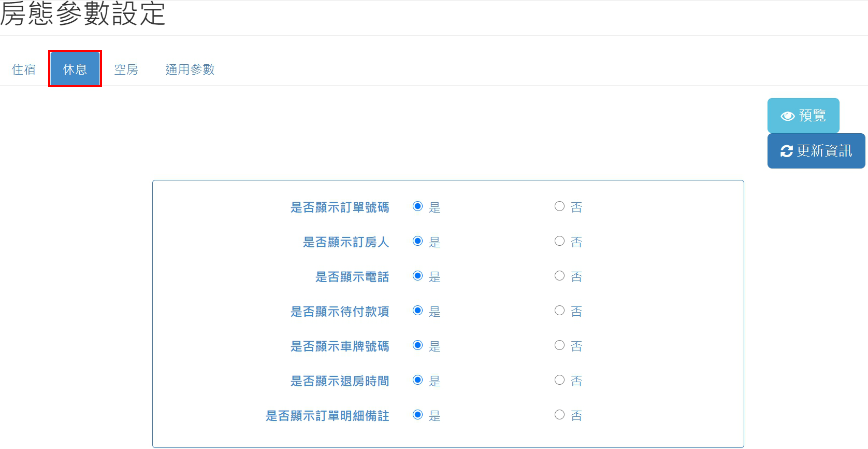Select 否 for 是否顯示訂單號碼
Viewport: 868px width, 449px height.
click(559, 206)
